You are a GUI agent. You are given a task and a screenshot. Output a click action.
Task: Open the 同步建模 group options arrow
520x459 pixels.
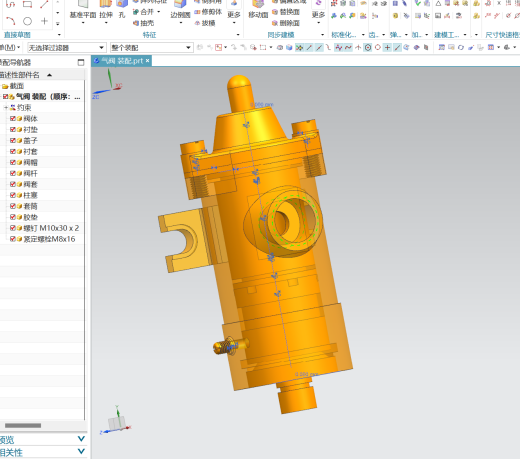(x=322, y=35)
